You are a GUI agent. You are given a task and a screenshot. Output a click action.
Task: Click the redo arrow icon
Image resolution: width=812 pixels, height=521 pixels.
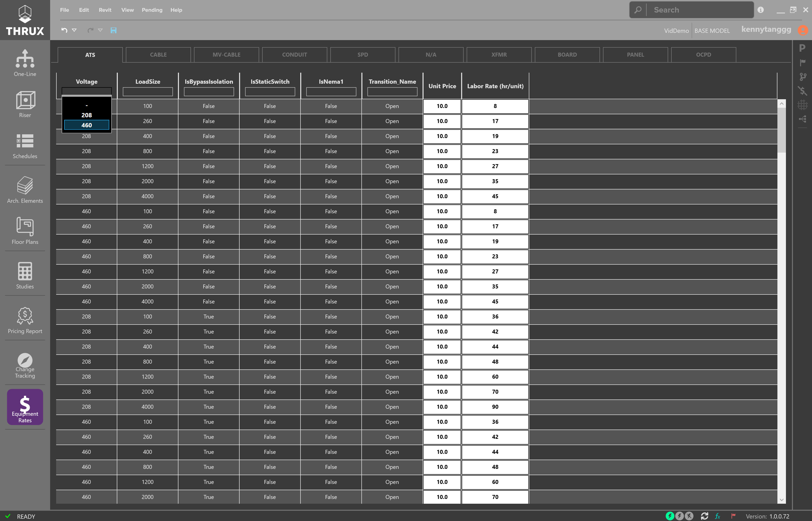[x=90, y=30]
